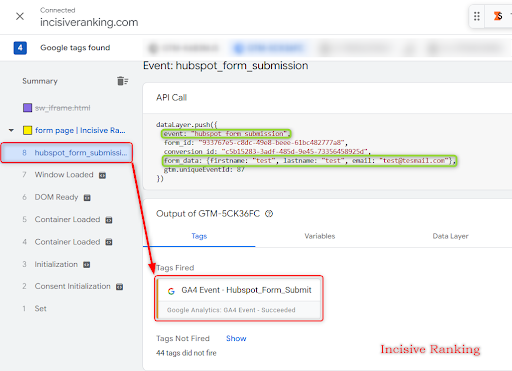Open form page | Incisive Ra... entry
The height and width of the screenshot is (371, 512).
click(80, 130)
